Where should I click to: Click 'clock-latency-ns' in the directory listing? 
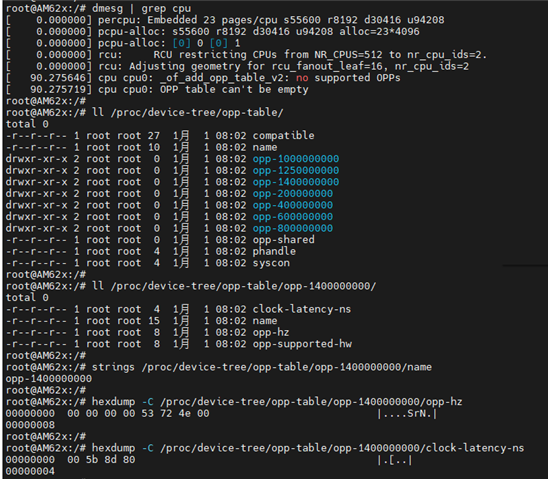pyautogui.click(x=302, y=309)
